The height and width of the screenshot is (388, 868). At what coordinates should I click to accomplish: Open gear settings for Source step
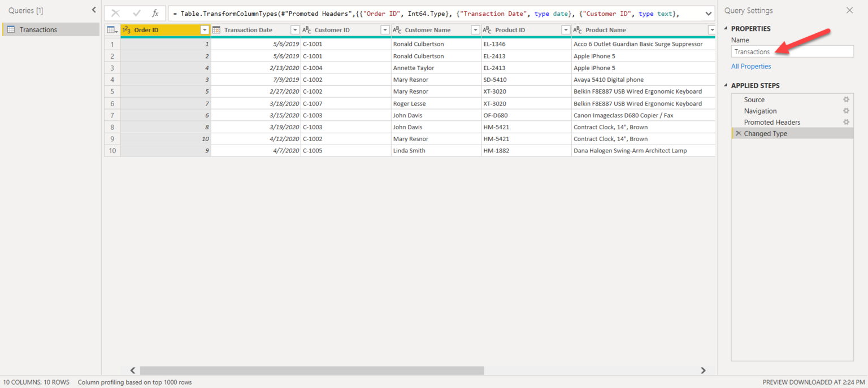pyautogui.click(x=846, y=99)
